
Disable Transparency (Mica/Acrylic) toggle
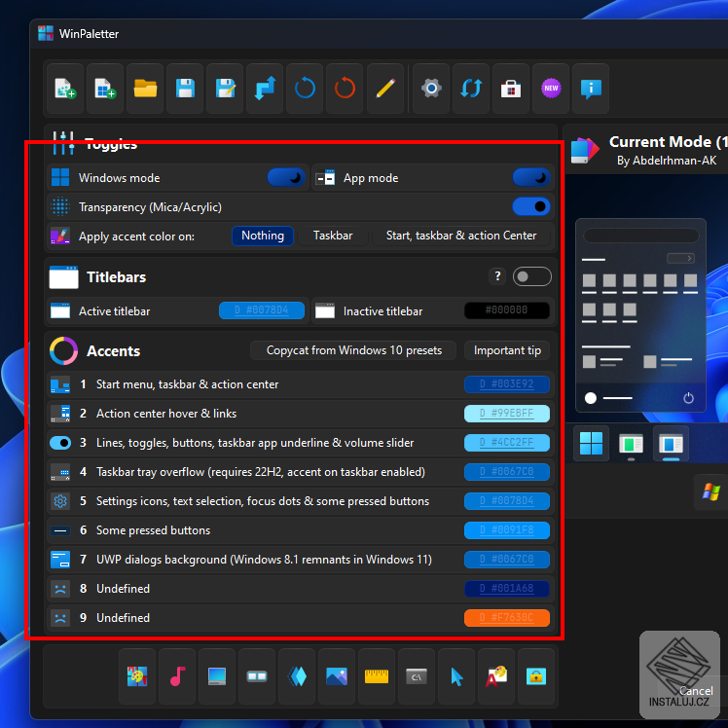531,206
